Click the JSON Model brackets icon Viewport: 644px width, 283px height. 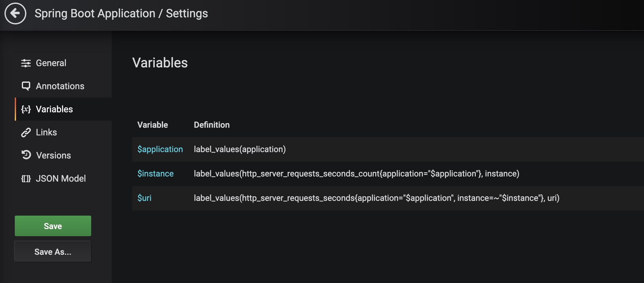pyautogui.click(x=26, y=179)
